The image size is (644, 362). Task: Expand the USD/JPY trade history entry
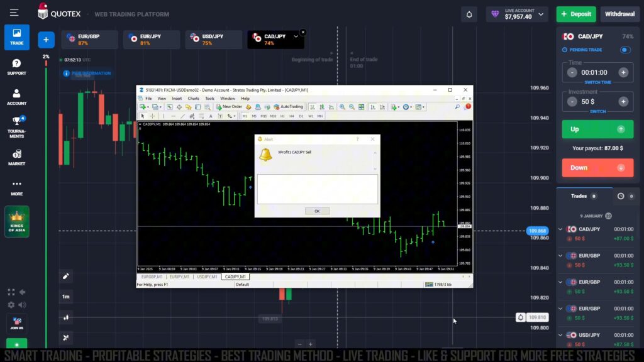pos(560,335)
